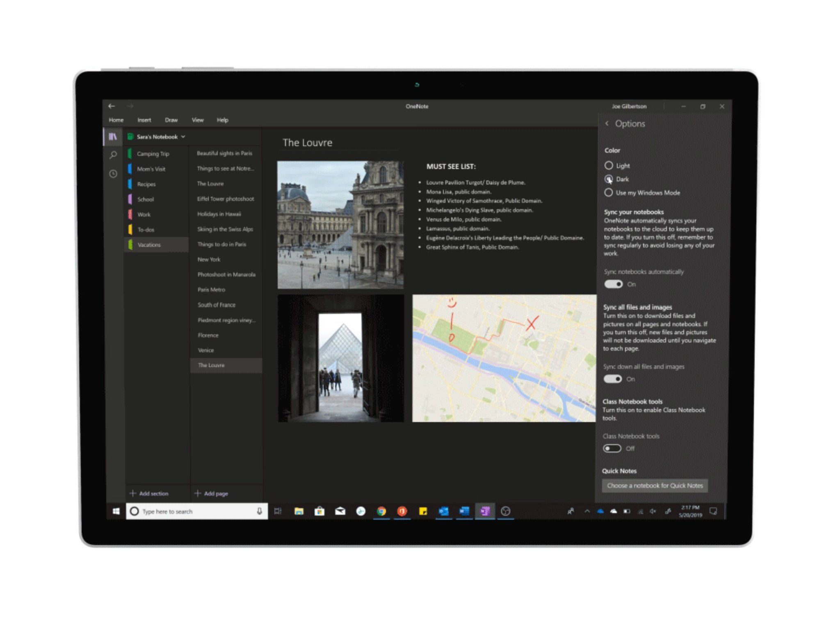Click the pyramid doorway photo
This screenshot has height=630, width=840.
341,358
